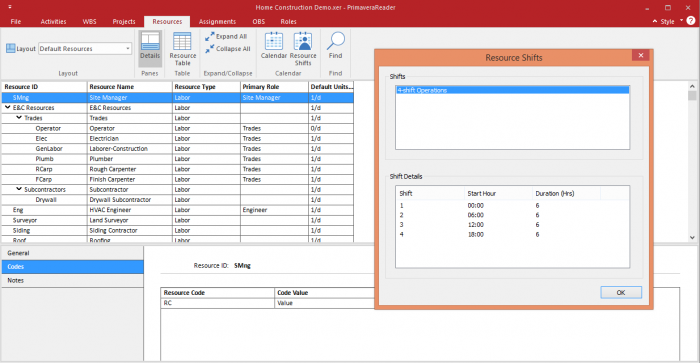
Task: Open the File menu
Action: point(16,21)
